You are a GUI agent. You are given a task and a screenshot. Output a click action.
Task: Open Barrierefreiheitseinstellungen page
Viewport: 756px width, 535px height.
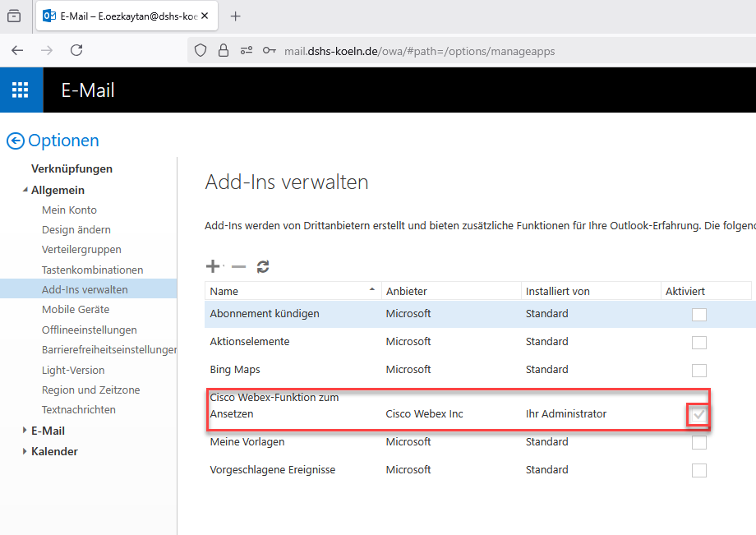tap(109, 350)
